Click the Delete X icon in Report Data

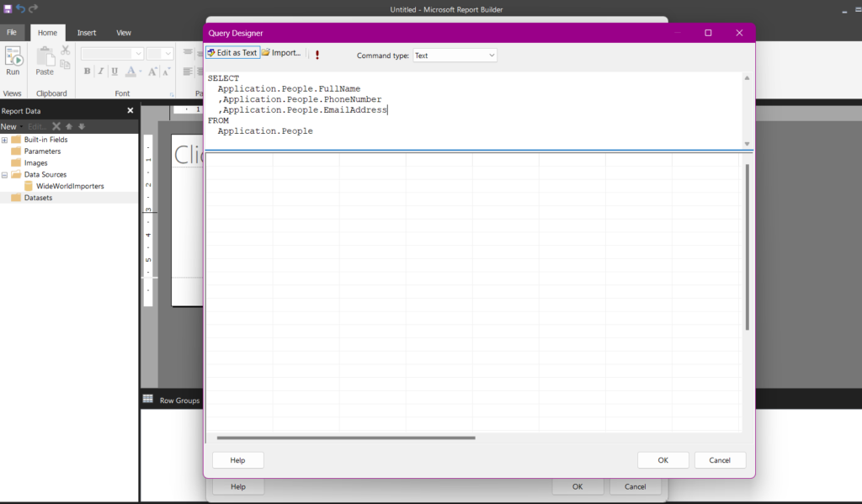pos(56,126)
